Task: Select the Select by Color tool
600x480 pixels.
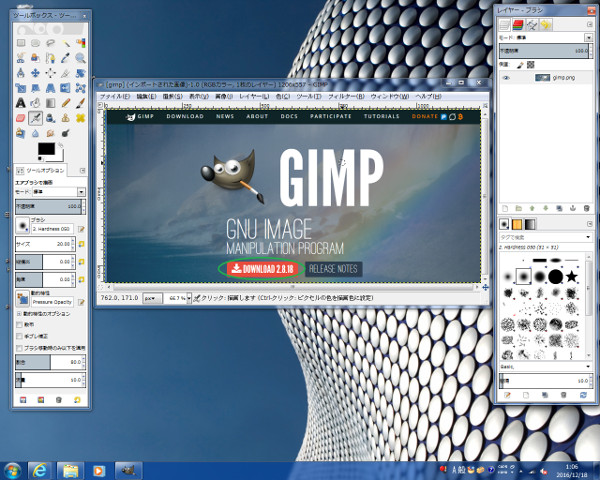Action: [80, 43]
